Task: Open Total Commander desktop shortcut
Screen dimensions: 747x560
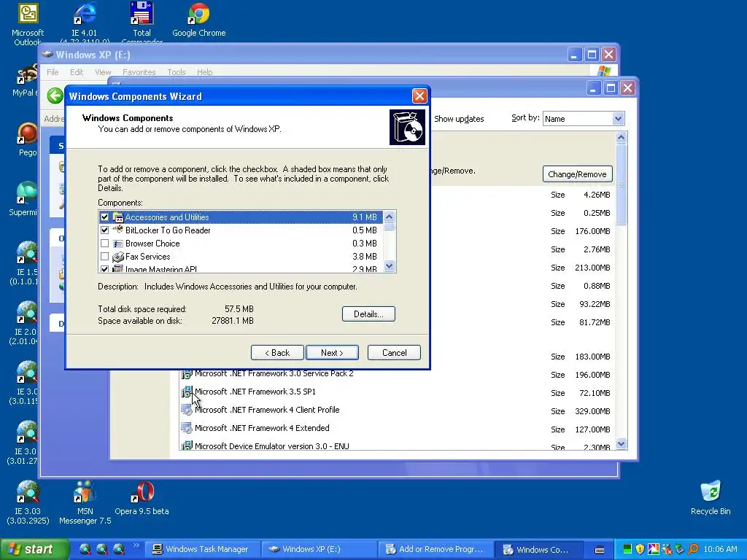Action: pos(142,23)
